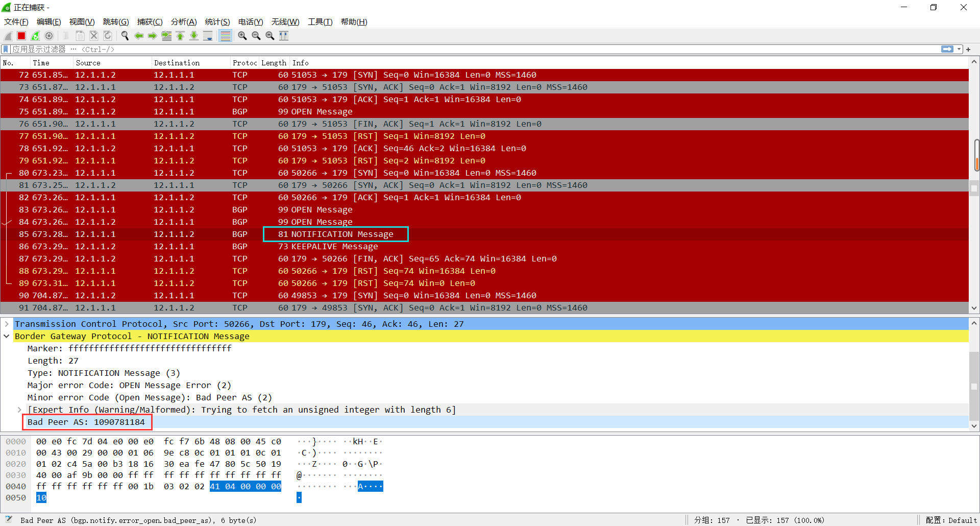Click the resize columns to fit icon
This screenshot has width=980, height=526.
(x=284, y=36)
